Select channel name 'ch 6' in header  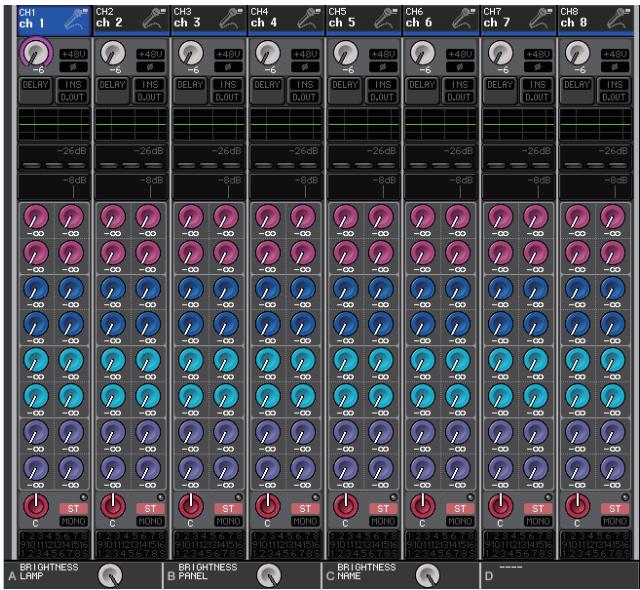(x=419, y=23)
